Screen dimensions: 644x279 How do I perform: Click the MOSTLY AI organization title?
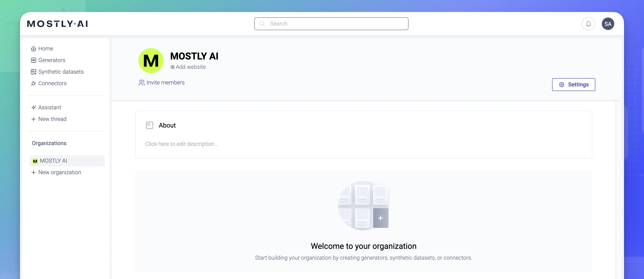tap(194, 56)
